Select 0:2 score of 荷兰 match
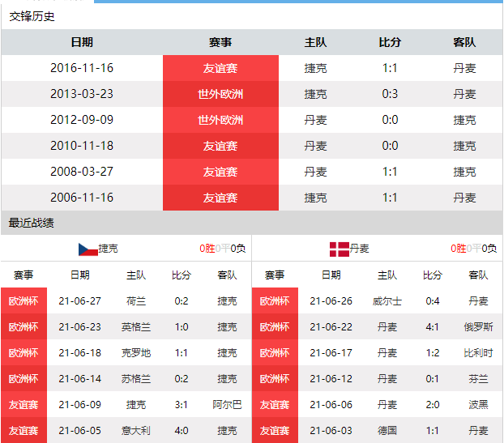This screenshot has height=443, width=504. click(x=182, y=301)
